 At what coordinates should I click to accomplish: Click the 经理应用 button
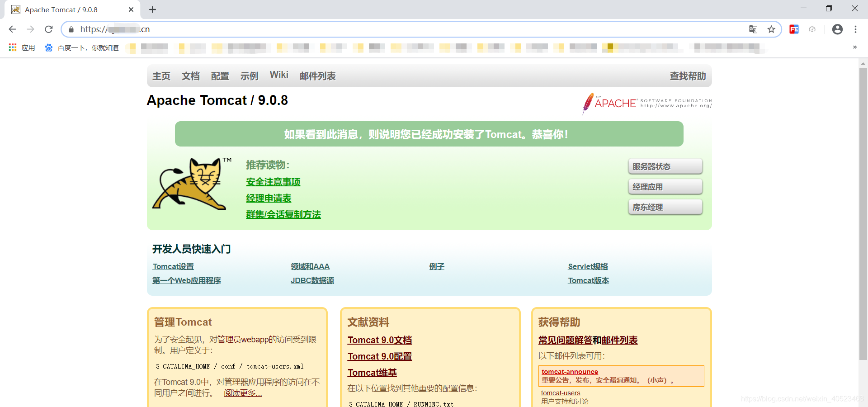(665, 187)
